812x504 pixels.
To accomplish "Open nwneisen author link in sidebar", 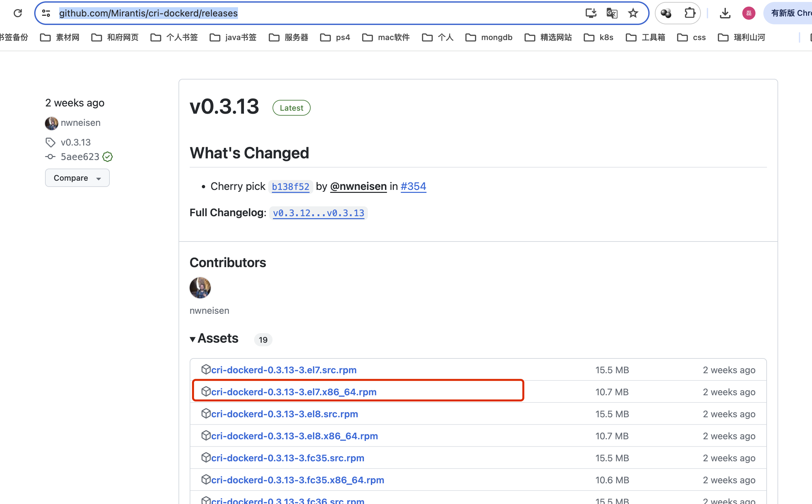I will pos(80,123).
